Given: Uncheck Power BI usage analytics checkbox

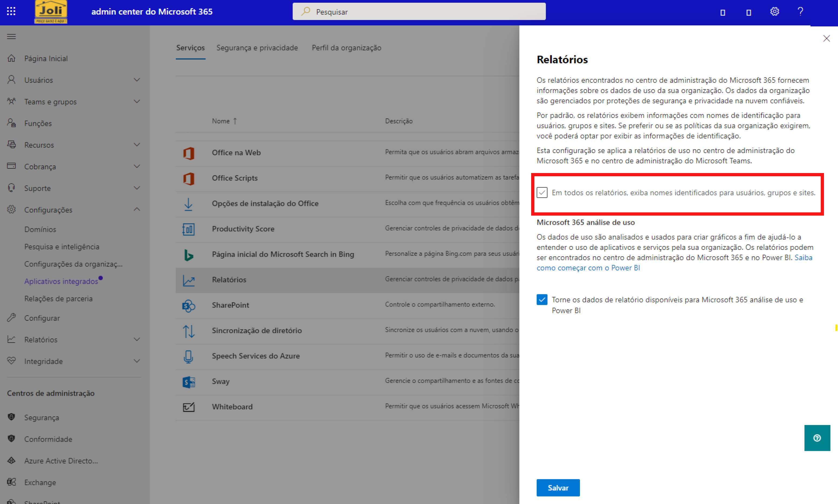Looking at the screenshot, I should pyautogui.click(x=542, y=299).
